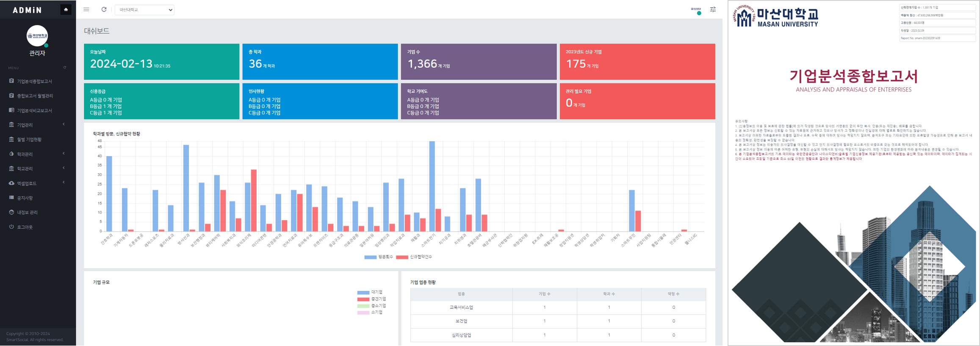Screen dimensions: 980x346
Task: Click the 신용등급 grade summary card
Action: pos(161,101)
